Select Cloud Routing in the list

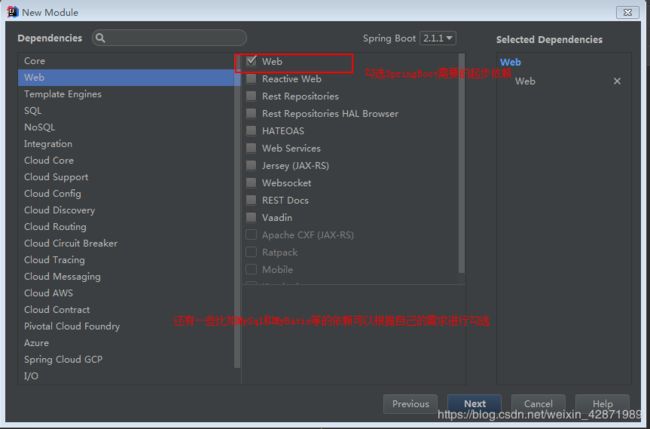126,227
